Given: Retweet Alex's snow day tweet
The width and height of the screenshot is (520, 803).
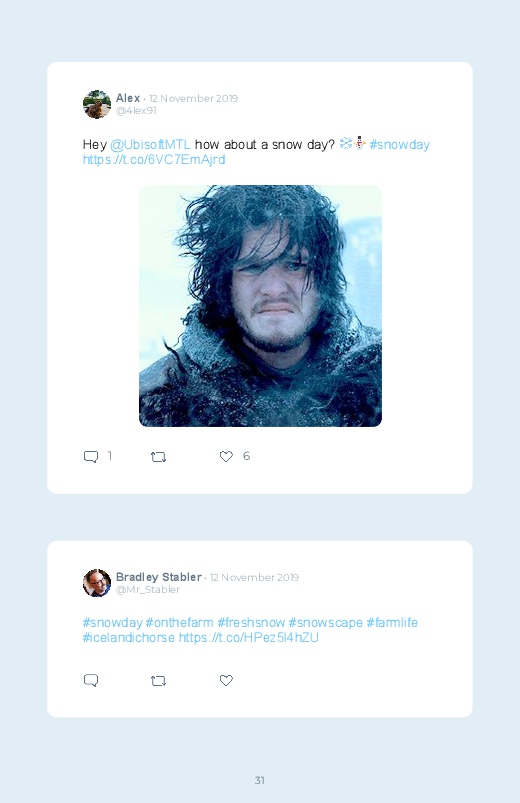Looking at the screenshot, I should coord(158,457).
